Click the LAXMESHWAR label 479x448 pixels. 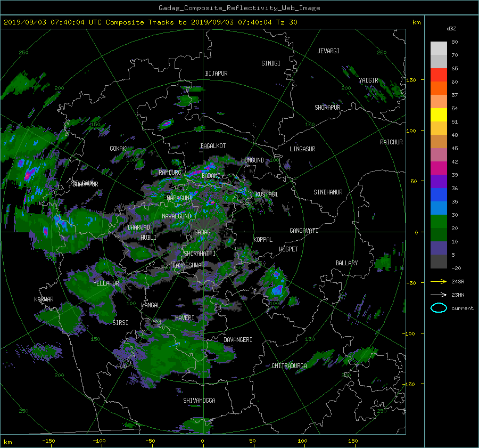click(188, 265)
